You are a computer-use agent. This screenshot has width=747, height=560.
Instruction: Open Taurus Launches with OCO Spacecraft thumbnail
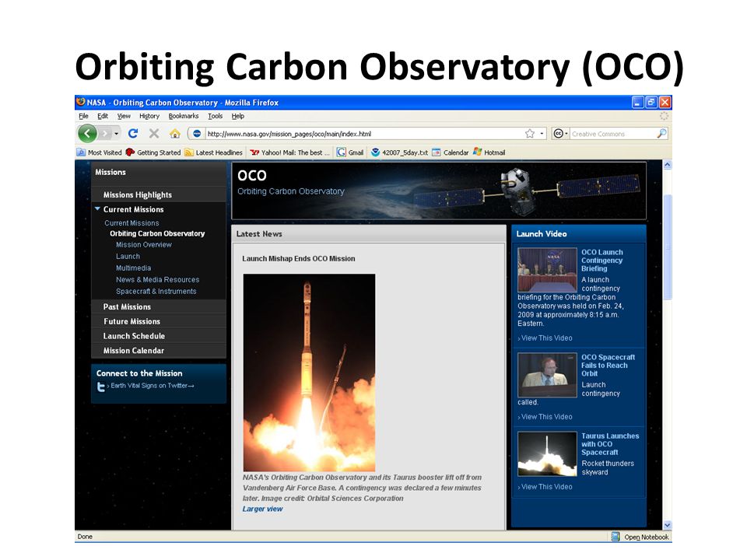click(x=547, y=453)
